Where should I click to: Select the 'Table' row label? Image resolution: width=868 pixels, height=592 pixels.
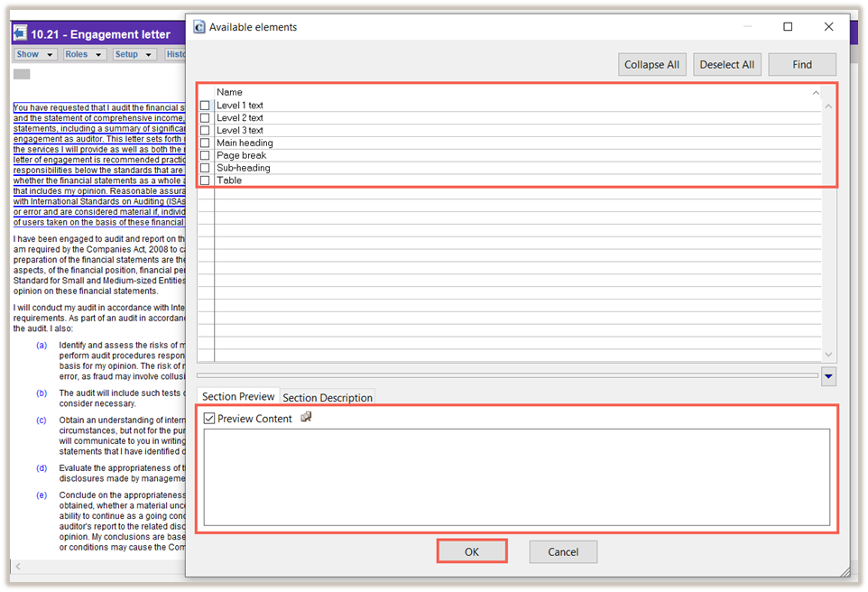229,180
